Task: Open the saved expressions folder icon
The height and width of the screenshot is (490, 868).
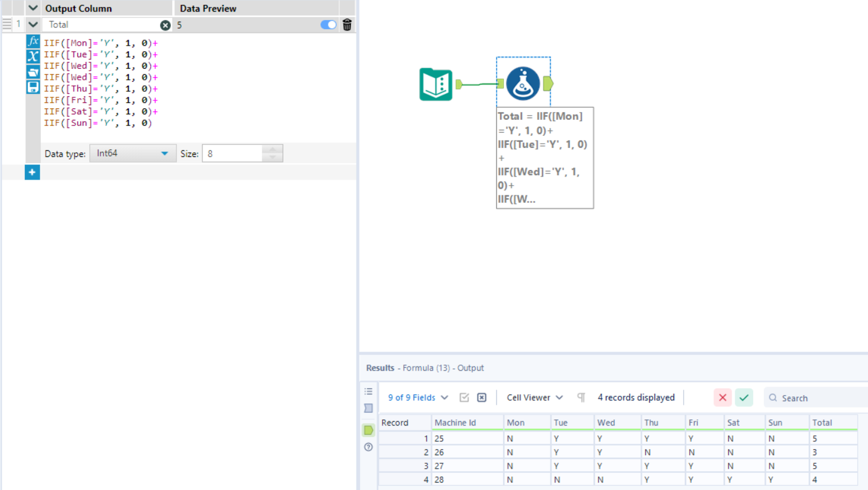Action: [x=32, y=72]
